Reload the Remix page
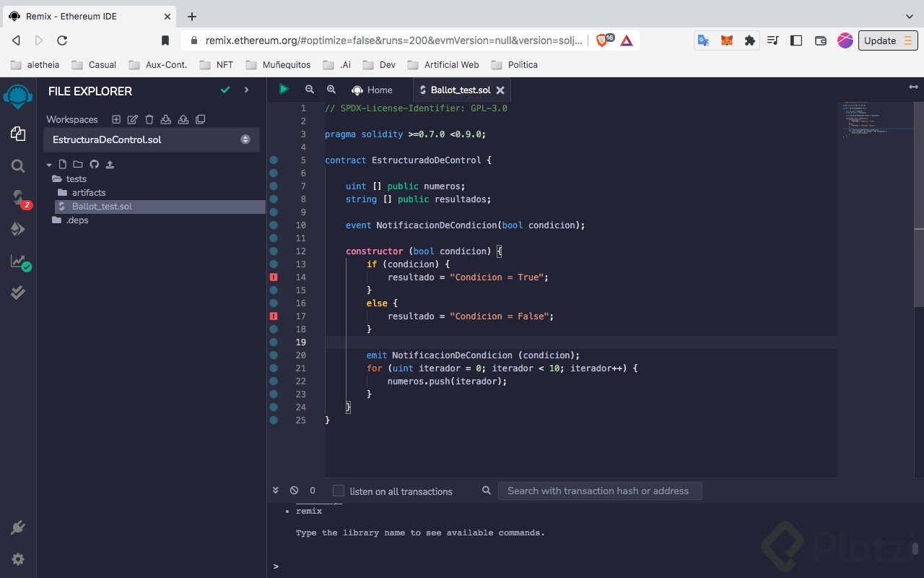The height and width of the screenshot is (578, 924). [x=62, y=40]
